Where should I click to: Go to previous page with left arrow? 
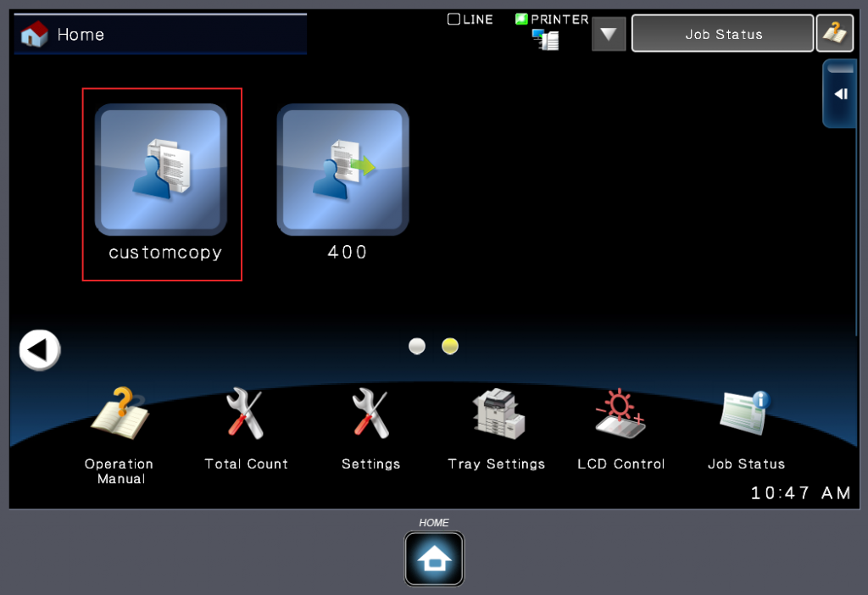[x=40, y=350]
